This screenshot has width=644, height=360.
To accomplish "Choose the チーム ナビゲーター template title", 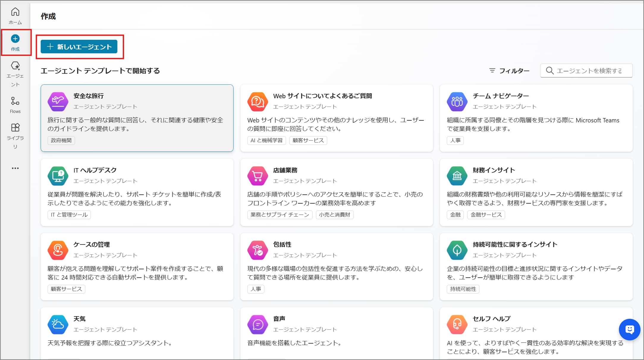I will [x=501, y=96].
